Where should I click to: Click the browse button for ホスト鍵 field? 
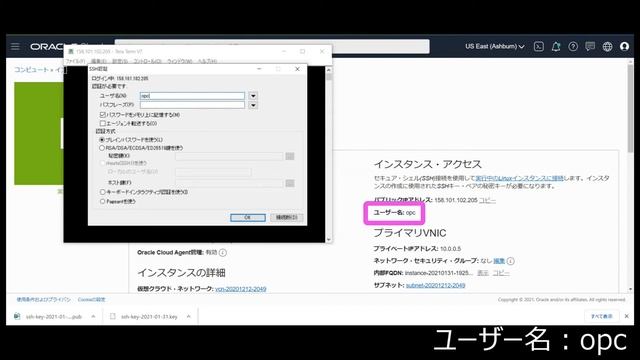pyautogui.click(x=290, y=183)
